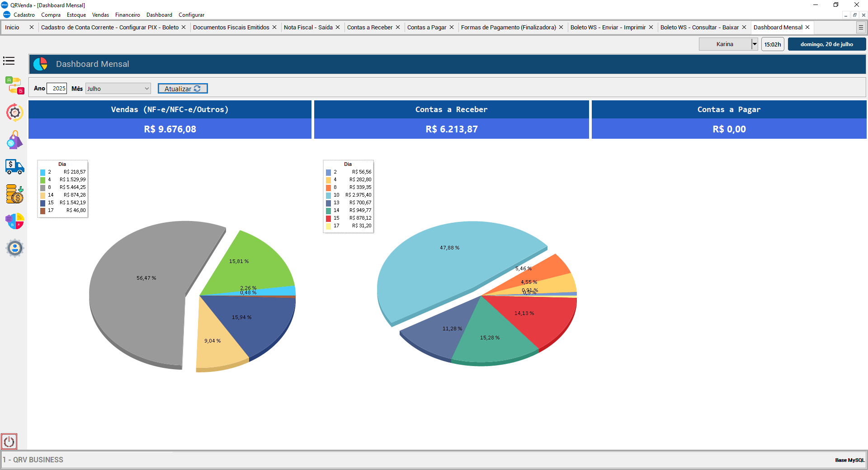This screenshot has height=470, width=868.
Task: Click the gray day 8 legend swatch
Action: [x=43, y=188]
